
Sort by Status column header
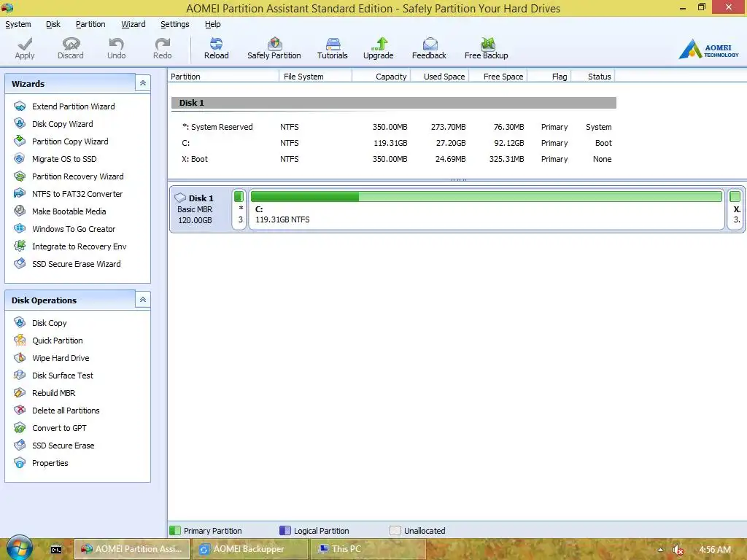(x=593, y=77)
